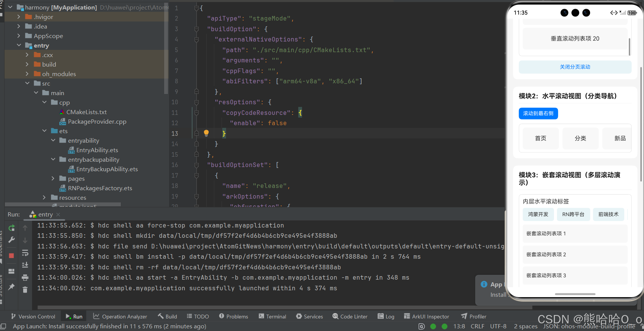Collapse the src folder

pyautogui.click(x=27, y=83)
